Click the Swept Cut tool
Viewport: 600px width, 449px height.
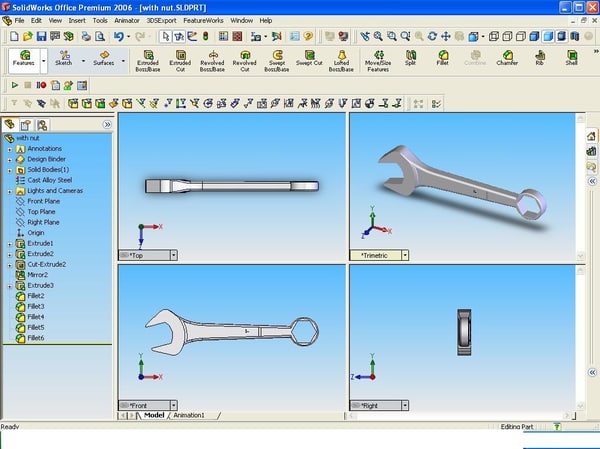(309, 58)
